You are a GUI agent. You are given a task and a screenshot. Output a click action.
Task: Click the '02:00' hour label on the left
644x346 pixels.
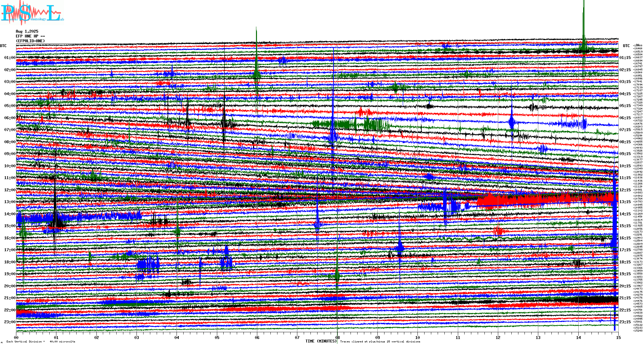pyautogui.click(x=10, y=70)
